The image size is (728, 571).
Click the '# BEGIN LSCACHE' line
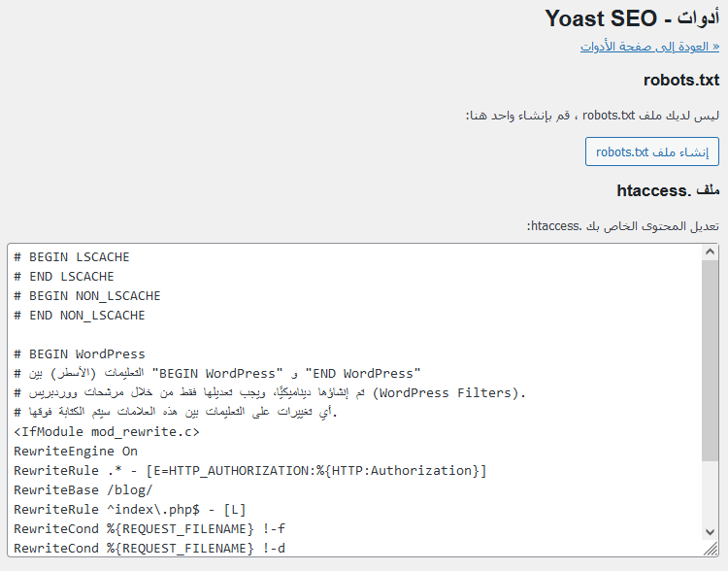coord(72,257)
